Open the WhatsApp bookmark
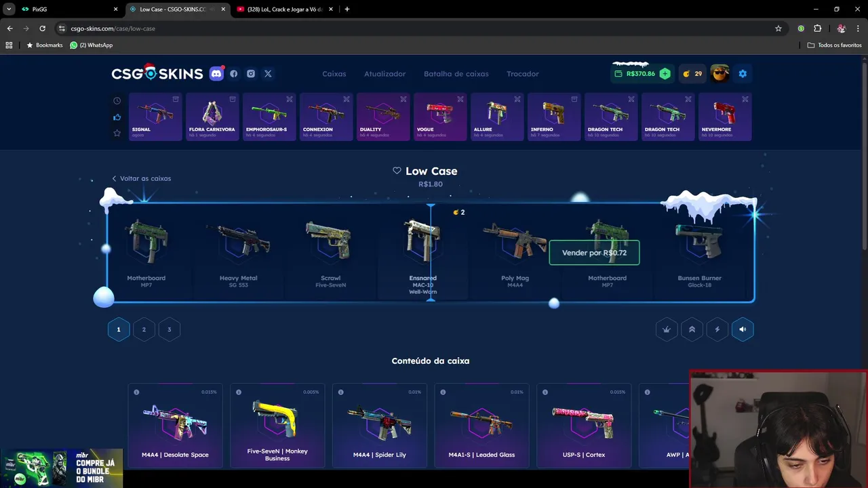This screenshot has height=488, width=868. click(x=92, y=45)
